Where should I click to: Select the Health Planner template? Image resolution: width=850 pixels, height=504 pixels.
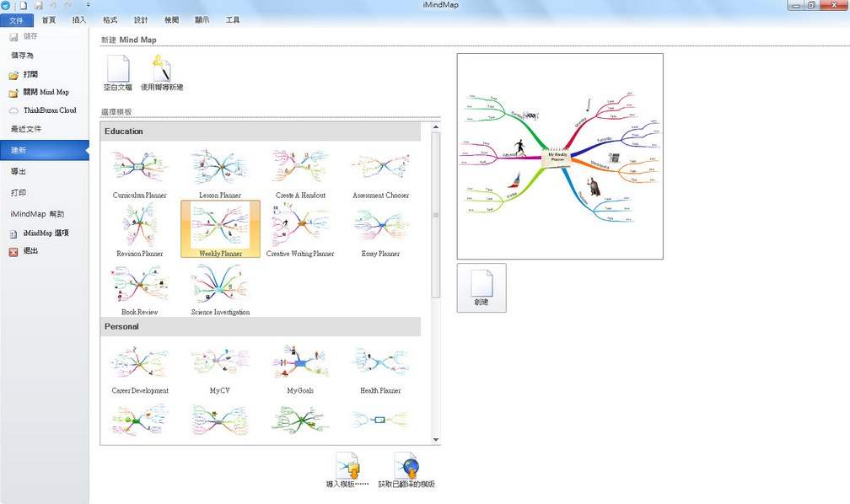pos(380,368)
